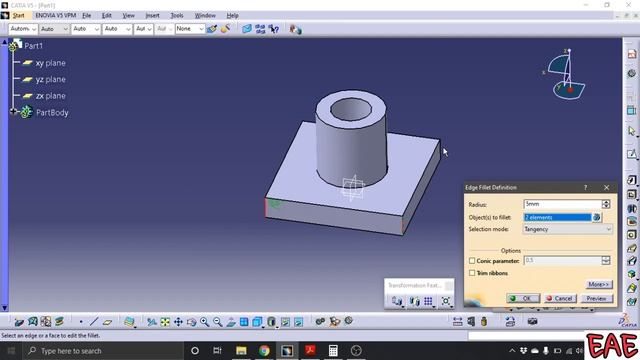Expand the PartBody tree node
640x360 pixels.
click(x=13, y=111)
